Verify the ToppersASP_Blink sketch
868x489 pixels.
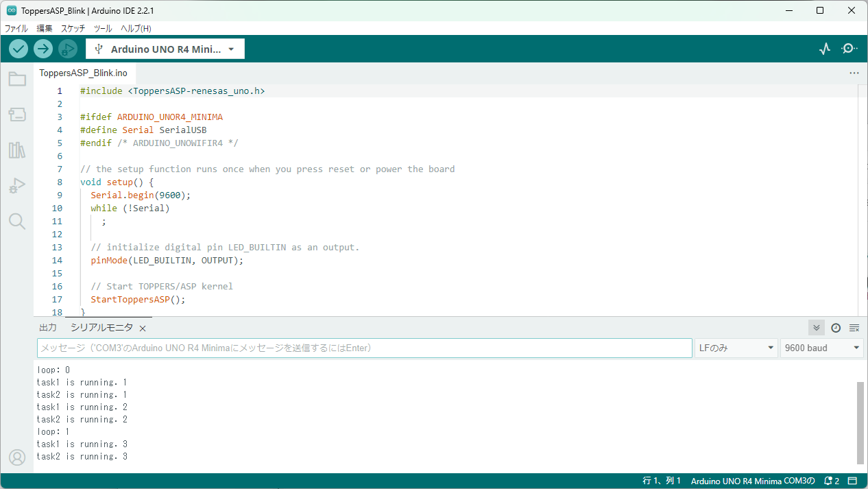click(18, 48)
